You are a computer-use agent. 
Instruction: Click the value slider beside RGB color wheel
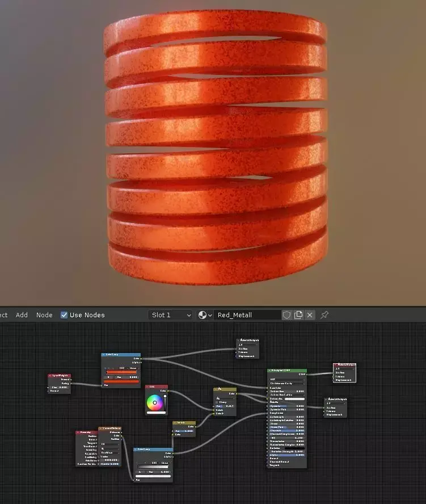[x=165, y=403]
